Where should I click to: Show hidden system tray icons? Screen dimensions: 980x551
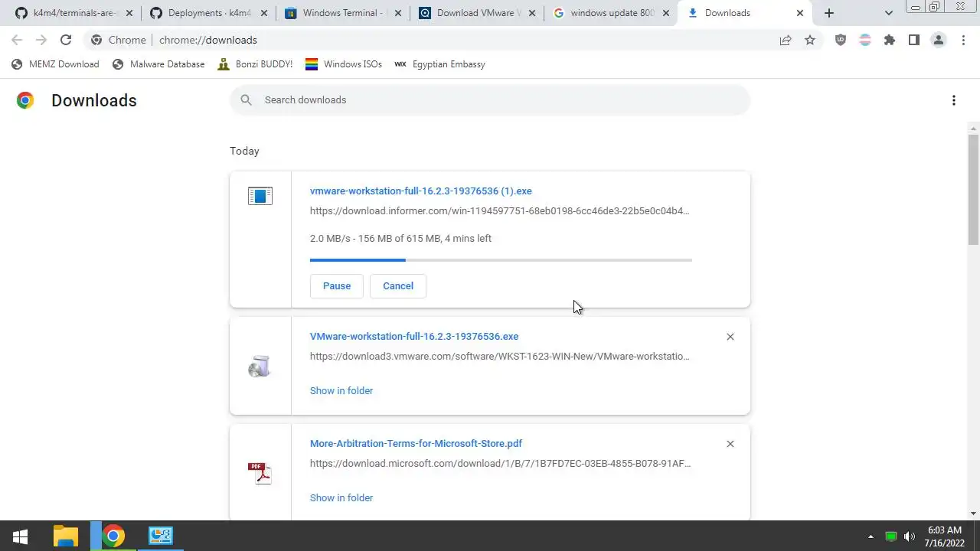871,536
